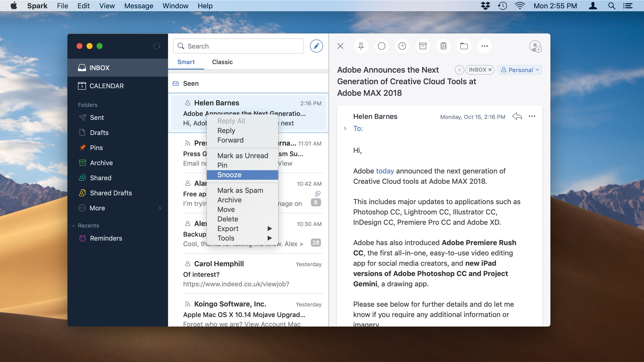Viewport: 644px width, 362px height.
Task: Click the add teammate avatar icon
Action: [x=535, y=47]
